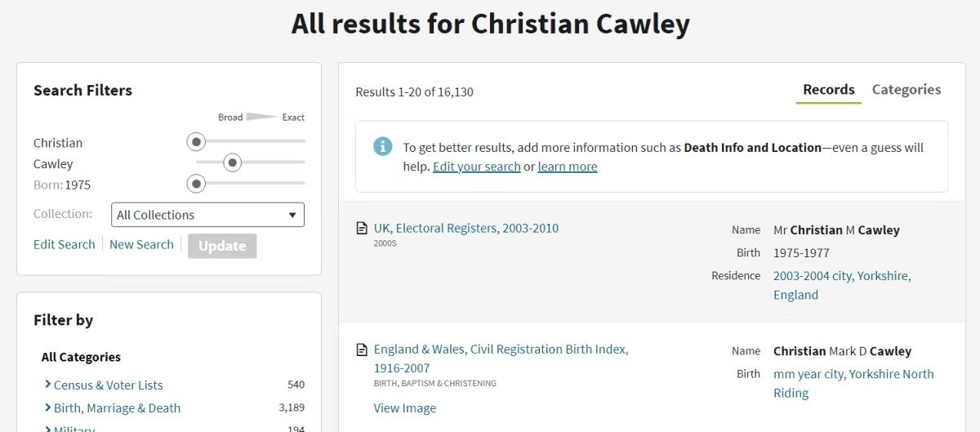Viewport: 980px width, 432px height.
Task: Click the Yorkshire North Riding birth location link
Action: (x=853, y=383)
